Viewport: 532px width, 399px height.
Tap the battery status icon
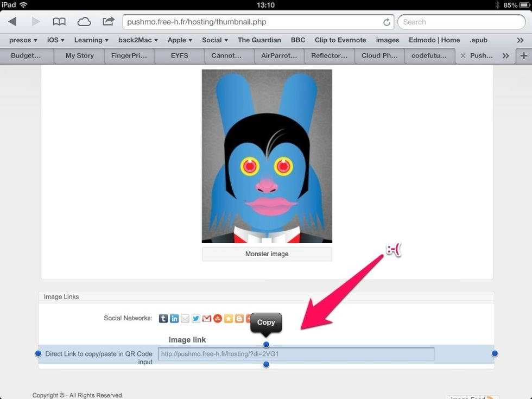click(x=525, y=5)
